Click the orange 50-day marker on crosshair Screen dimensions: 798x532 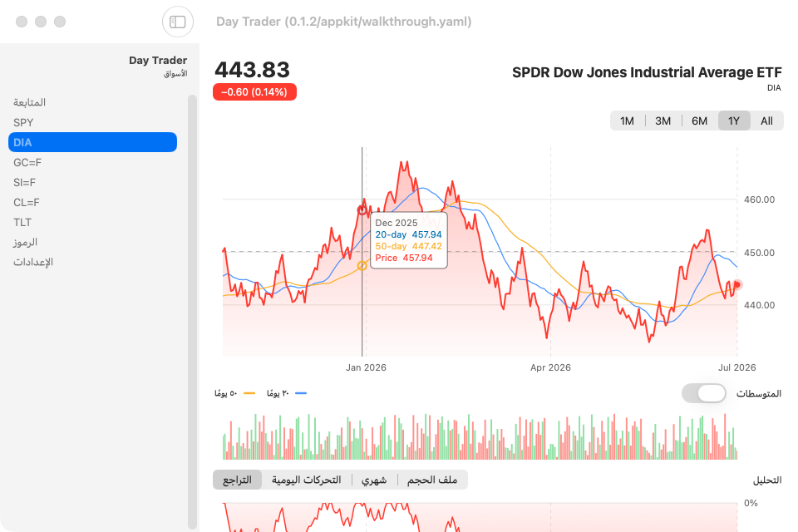[x=362, y=266]
